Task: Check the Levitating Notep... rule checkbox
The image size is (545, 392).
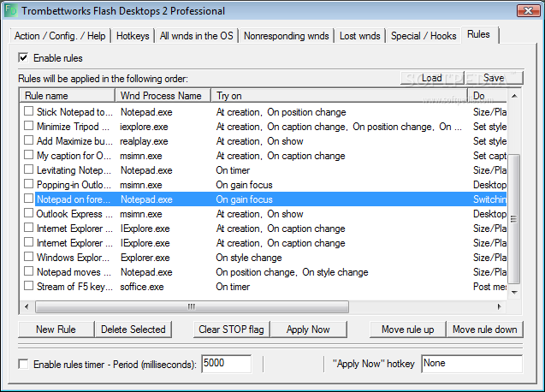Action: [28, 169]
